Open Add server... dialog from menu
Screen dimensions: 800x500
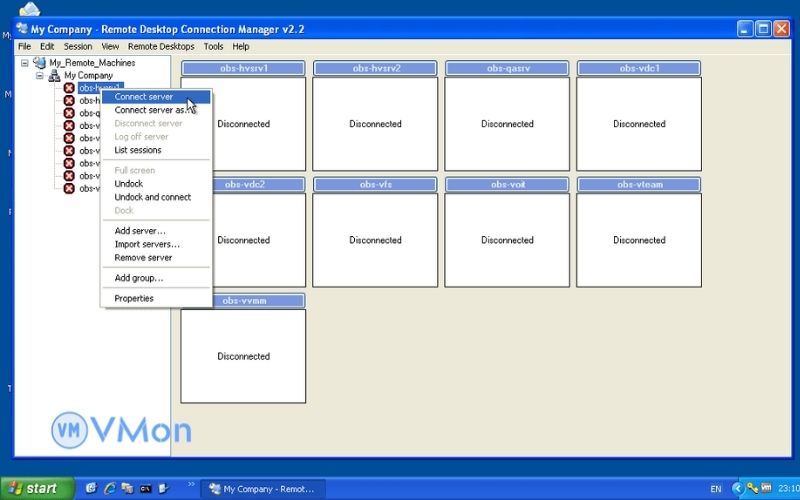[156, 231]
